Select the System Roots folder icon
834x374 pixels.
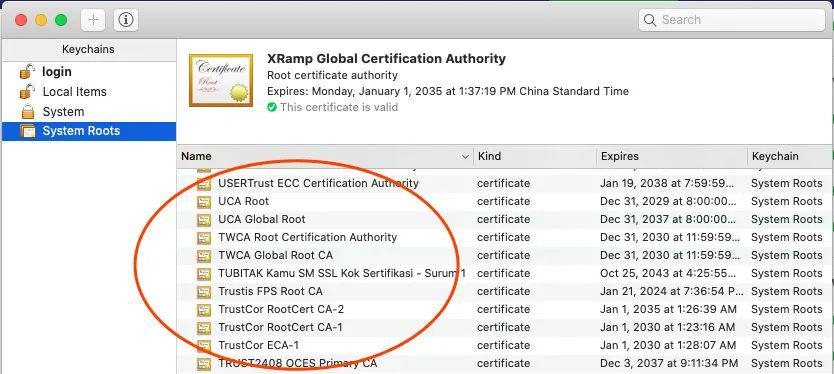(x=28, y=131)
